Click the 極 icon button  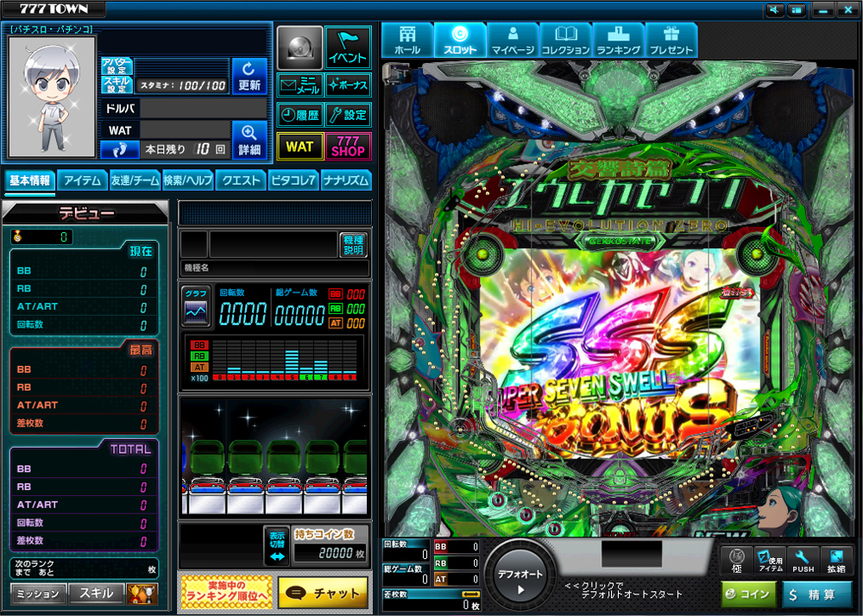[737, 561]
